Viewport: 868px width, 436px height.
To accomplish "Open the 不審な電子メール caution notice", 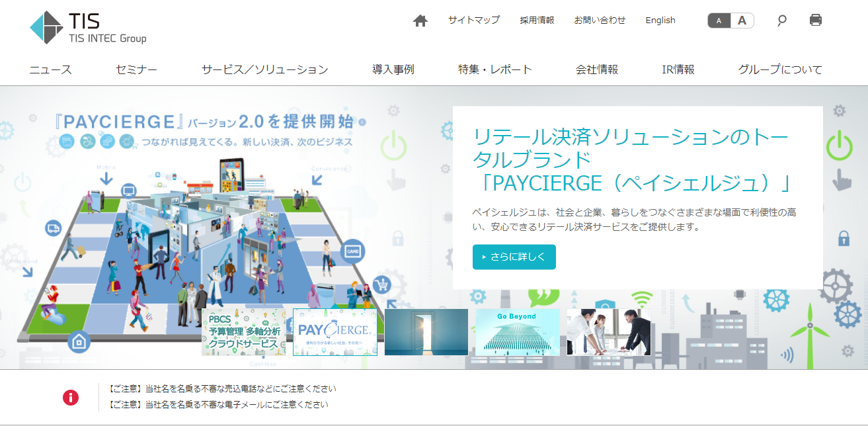I will (x=217, y=404).
